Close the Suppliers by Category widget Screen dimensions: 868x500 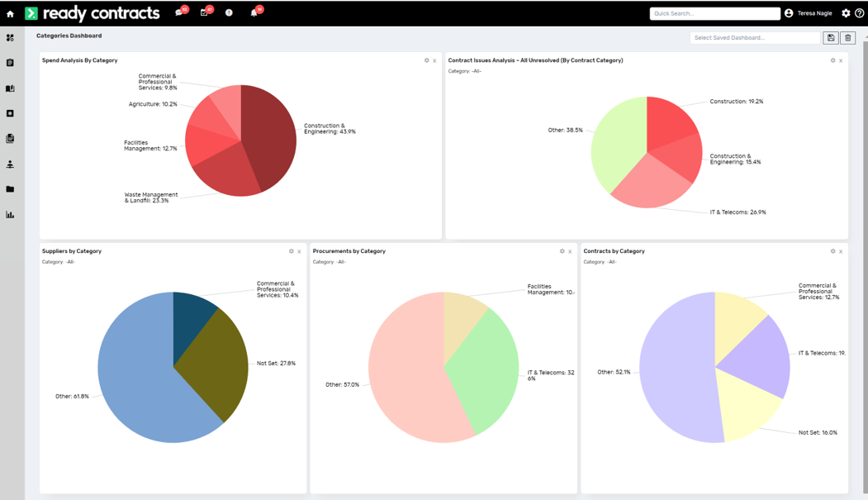pyautogui.click(x=300, y=252)
